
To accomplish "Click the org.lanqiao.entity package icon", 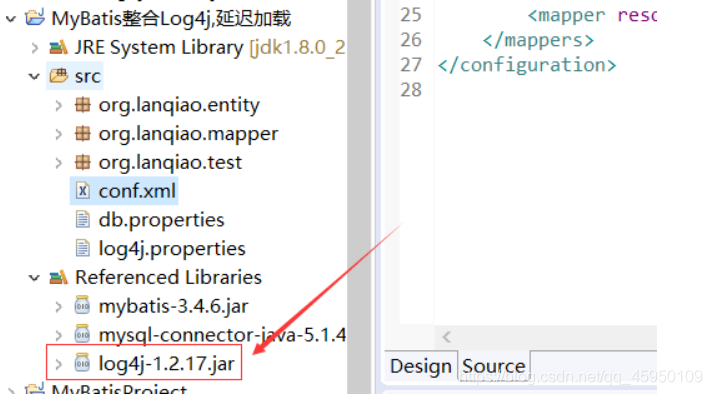I will click(x=82, y=105).
